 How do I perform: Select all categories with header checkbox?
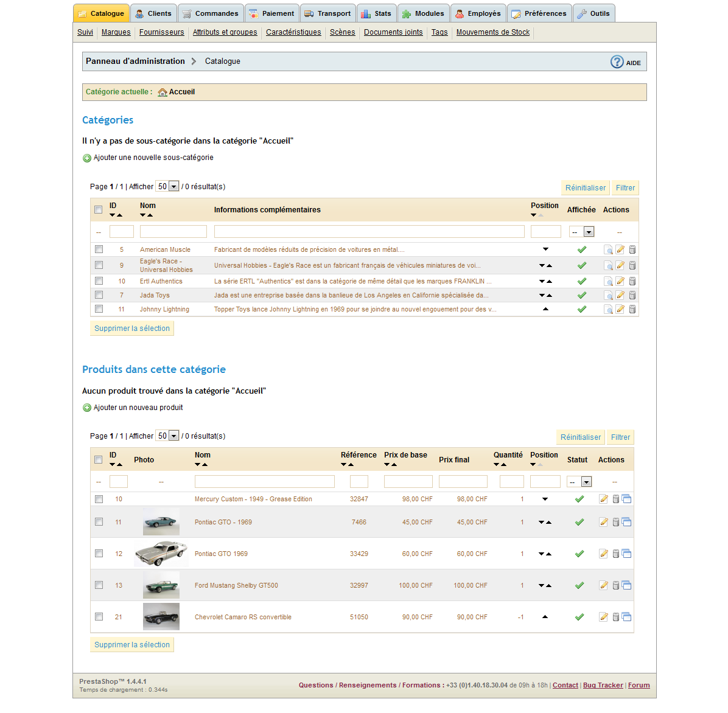tap(99, 210)
